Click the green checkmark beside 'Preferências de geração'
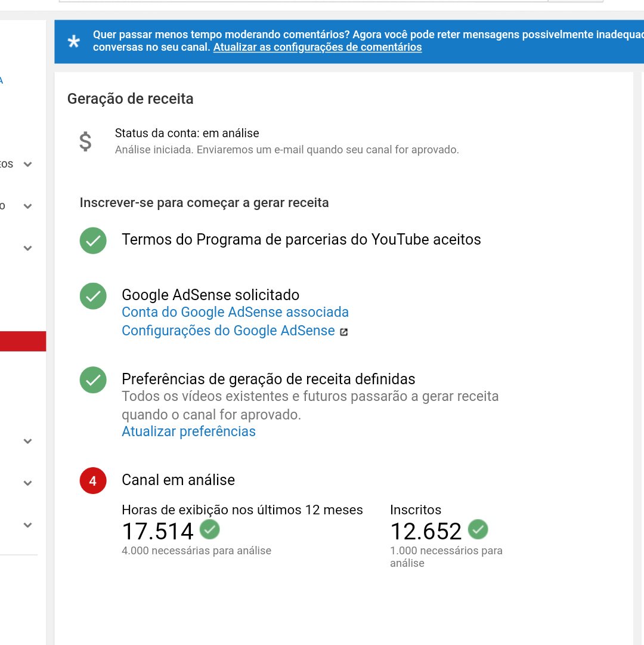 click(93, 379)
